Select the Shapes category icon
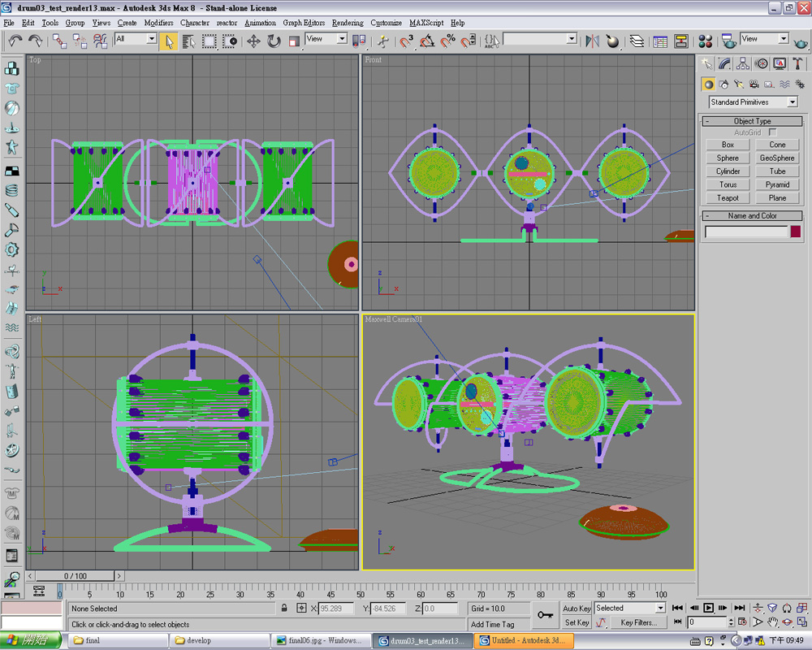 pyautogui.click(x=724, y=84)
